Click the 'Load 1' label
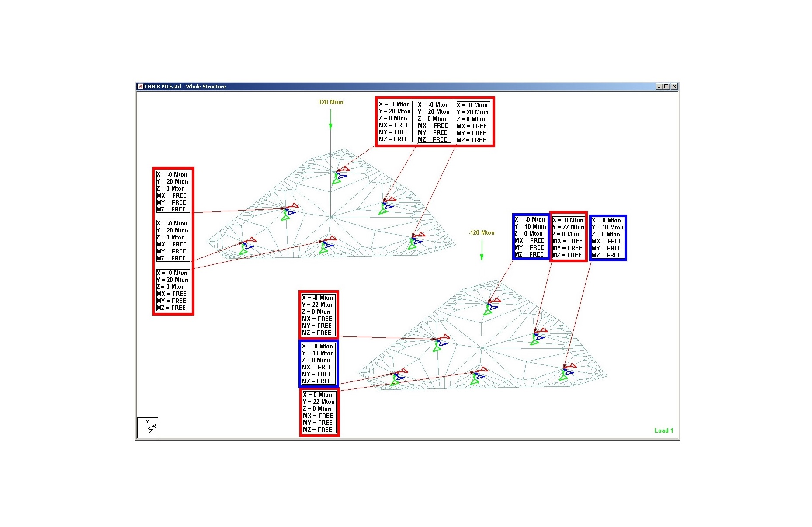Image resolution: width=812 pixels, height=527 pixels. click(x=663, y=430)
